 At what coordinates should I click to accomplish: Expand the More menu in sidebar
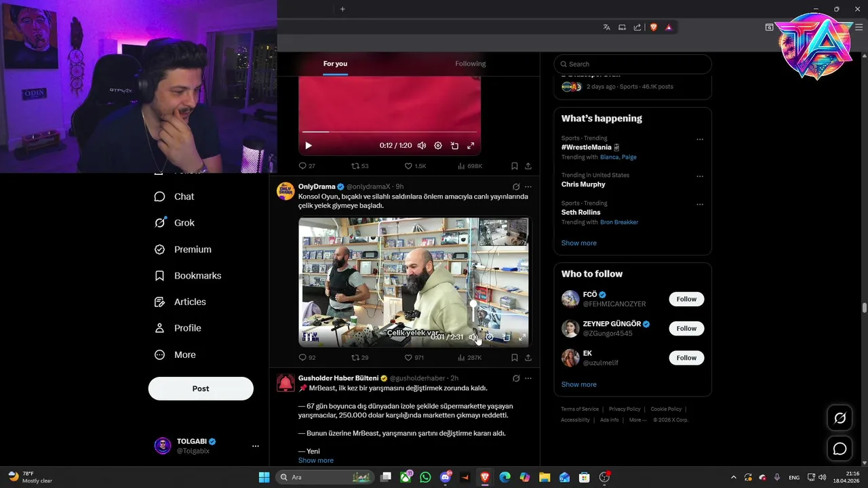(x=174, y=354)
